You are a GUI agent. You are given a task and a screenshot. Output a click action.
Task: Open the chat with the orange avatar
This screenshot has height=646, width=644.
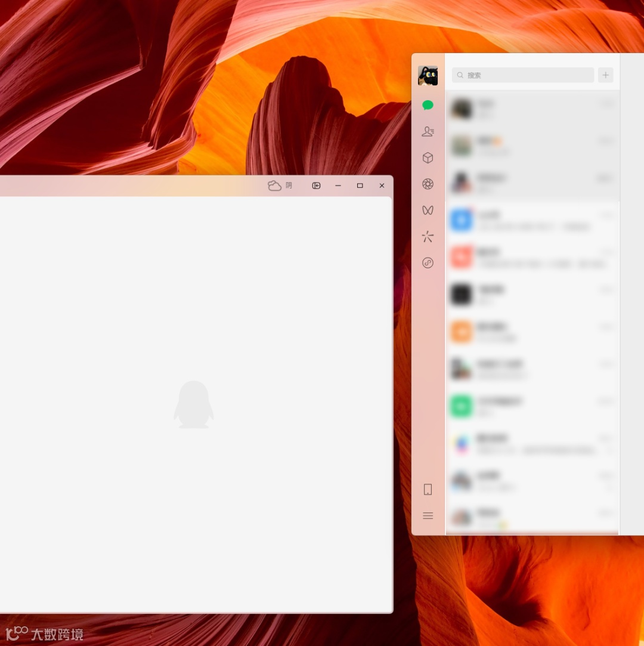click(x=532, y=332)
